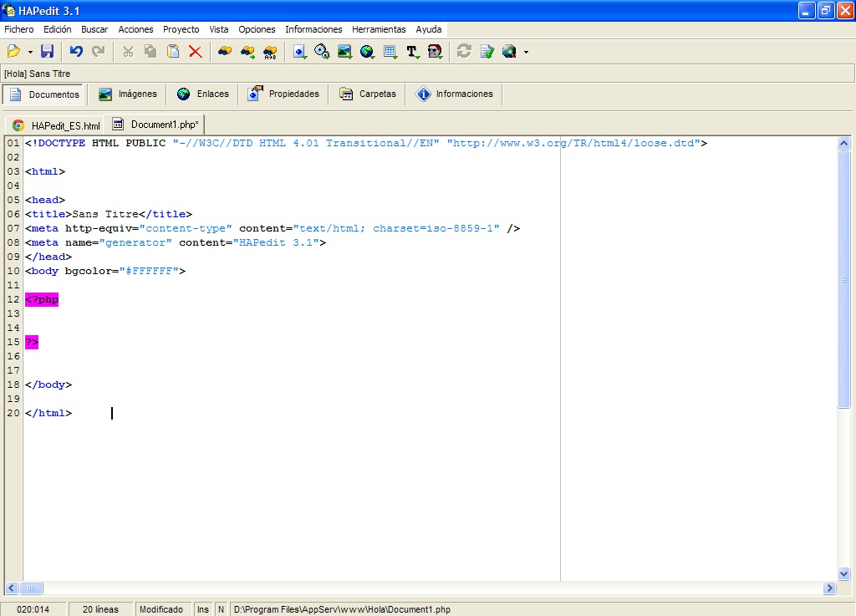Insert an image into the document
This screenshot has width=856, height=616.
[344, 51]
